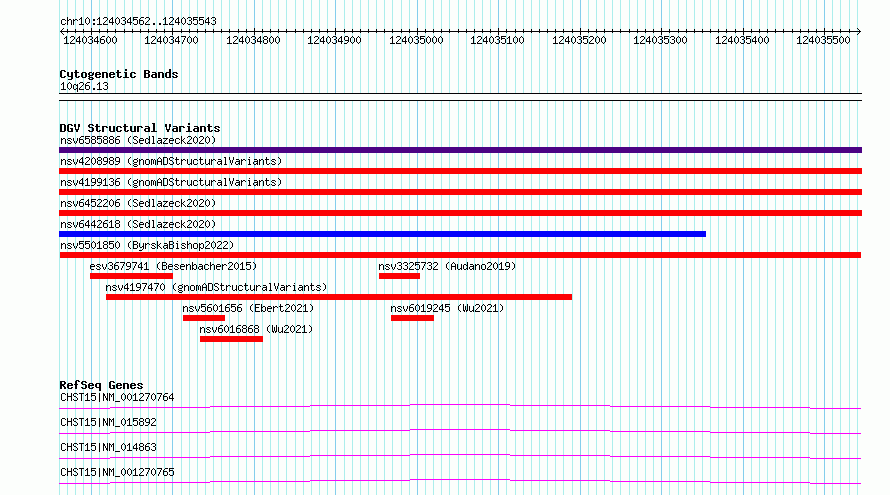Select the nsv5601656 short red bar
Screen dimensions: 890x495
pos(204,318)
